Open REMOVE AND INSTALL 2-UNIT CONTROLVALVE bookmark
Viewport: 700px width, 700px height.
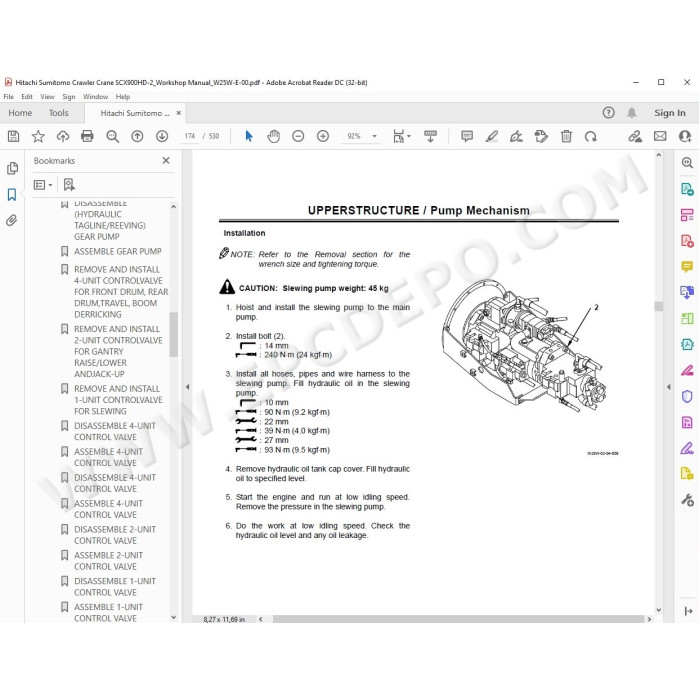pyautogui.click(x=118, y=351)
